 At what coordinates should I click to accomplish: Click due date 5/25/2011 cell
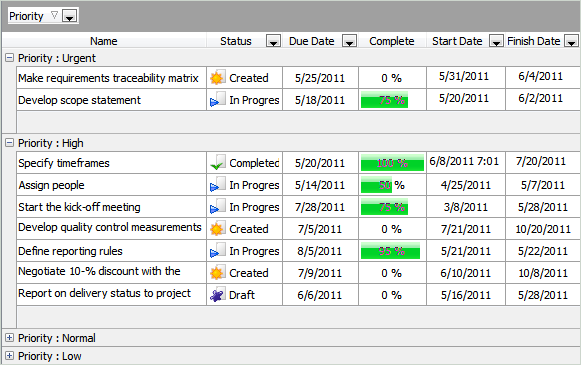320,78
